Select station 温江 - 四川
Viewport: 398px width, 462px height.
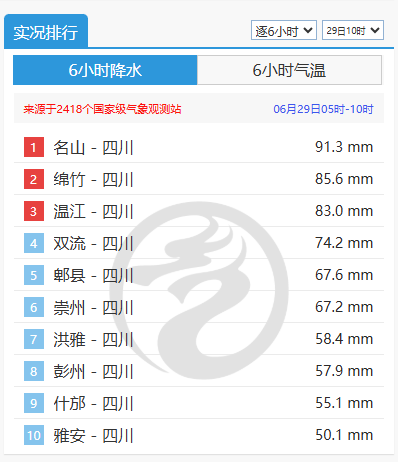pyautogui.click(x=93, y=211)
